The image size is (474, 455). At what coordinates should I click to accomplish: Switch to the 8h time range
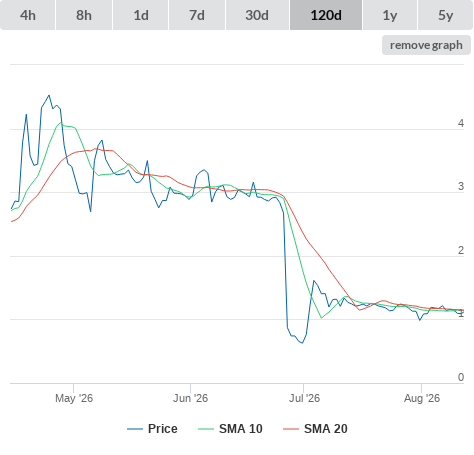pos(84,15)
